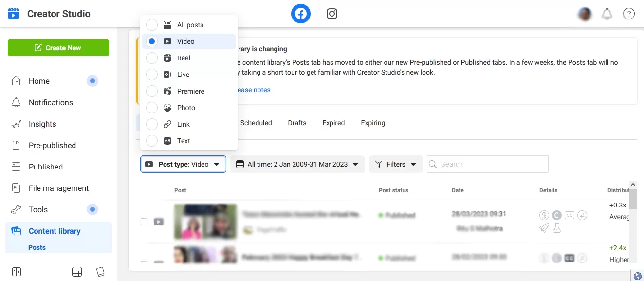644x281 pixels.
Task: Click the blue dot next to Home
Action: point(92,81)
